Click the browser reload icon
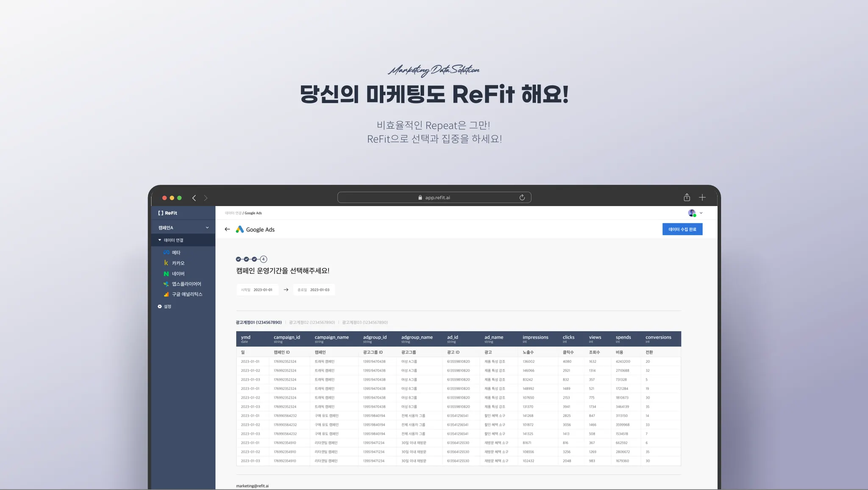Screen dimensions: 868x490 tap(522, 198)
